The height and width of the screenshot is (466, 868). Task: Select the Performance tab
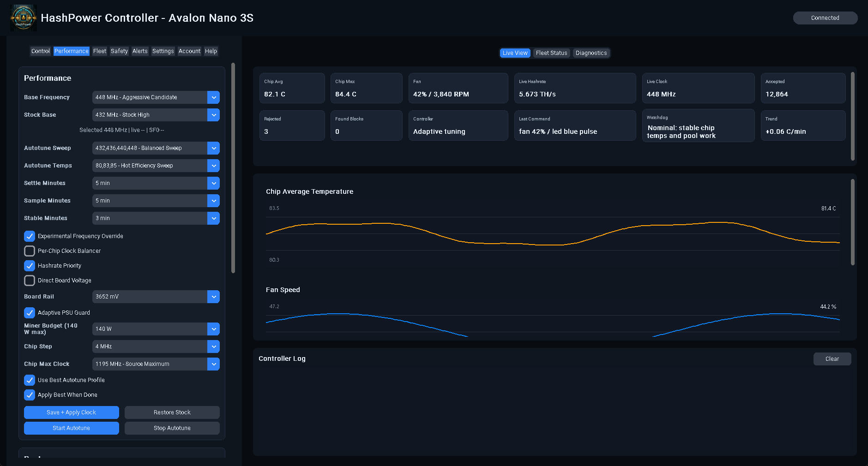point(72,51)
